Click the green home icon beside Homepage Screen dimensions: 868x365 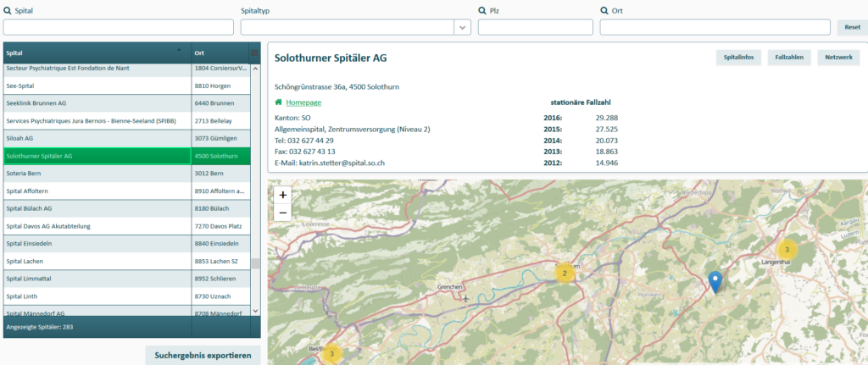click(278, 102)
